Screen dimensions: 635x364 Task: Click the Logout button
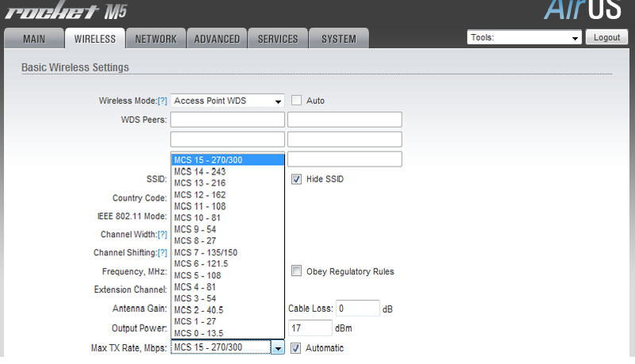click(606, 37)
